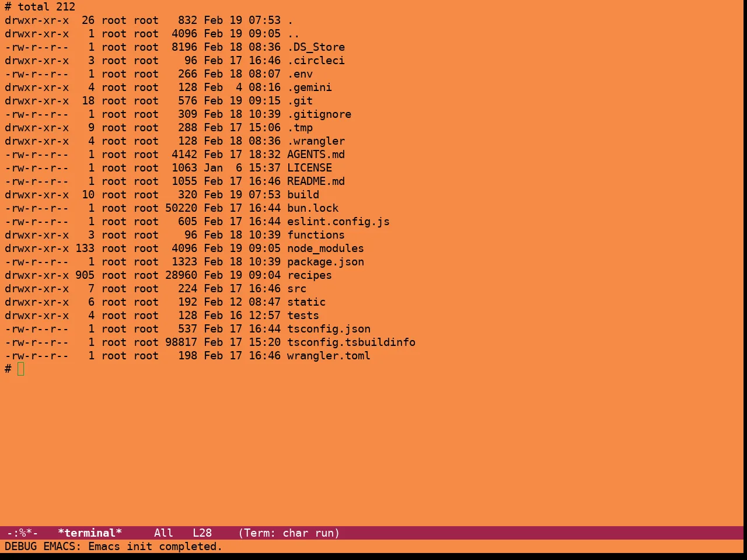This screenshot has height=560, width=747.
Task: Click the tsconfig.json file name
Action: (x=329, y=329)
